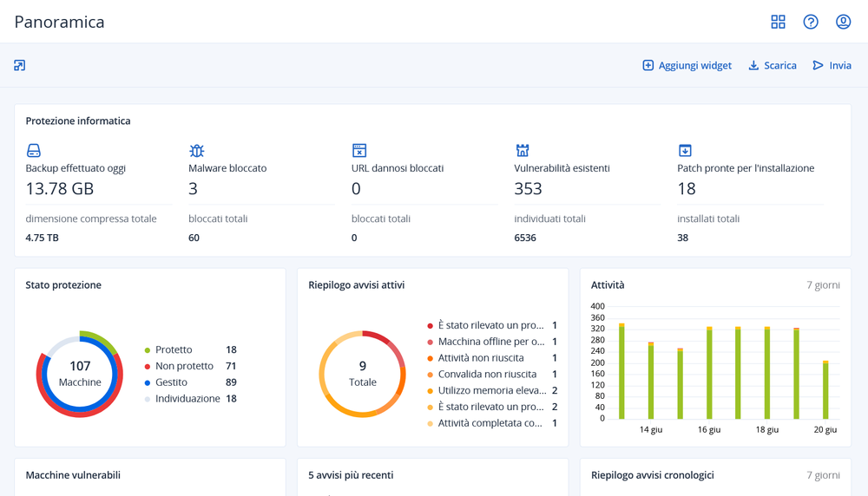Open the user account profile icon
Image resolution: width=868 pixels, height=496 pixels.
coord(843,22)
